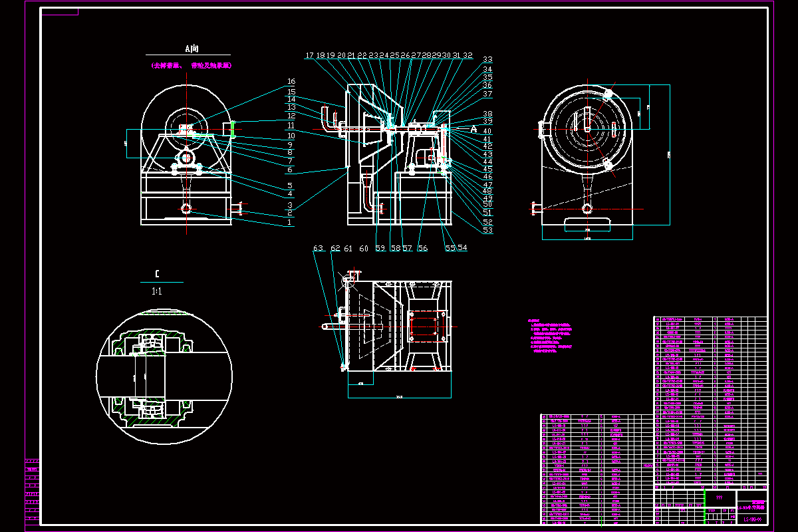Click the 'A向' view title
Image resolution: width=798 pixels, height=532 pixels.
[x=192, y=49]
